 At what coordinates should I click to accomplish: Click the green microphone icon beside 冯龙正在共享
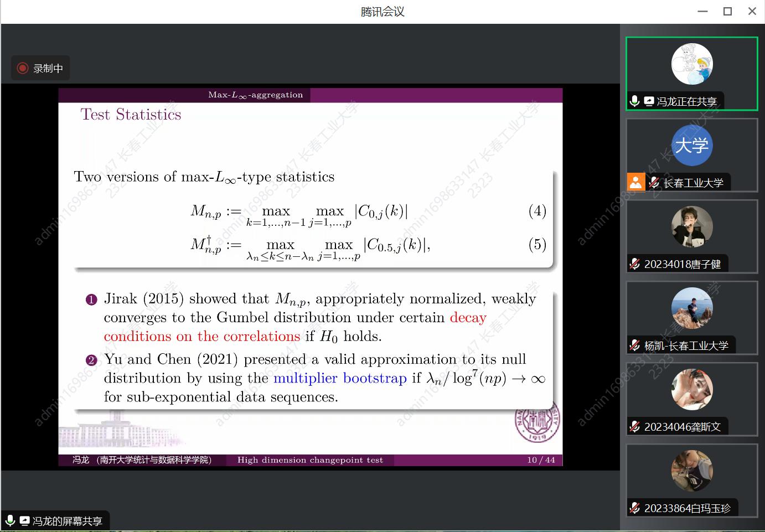point(635,101)
